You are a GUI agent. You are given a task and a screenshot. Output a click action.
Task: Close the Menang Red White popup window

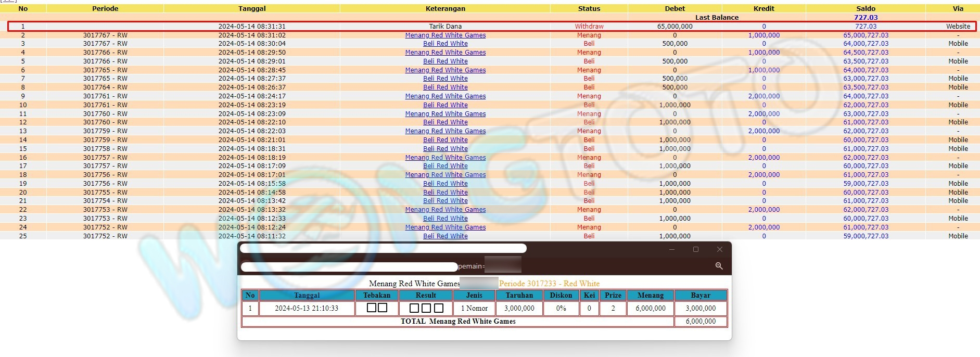click(x=720, y=249)
